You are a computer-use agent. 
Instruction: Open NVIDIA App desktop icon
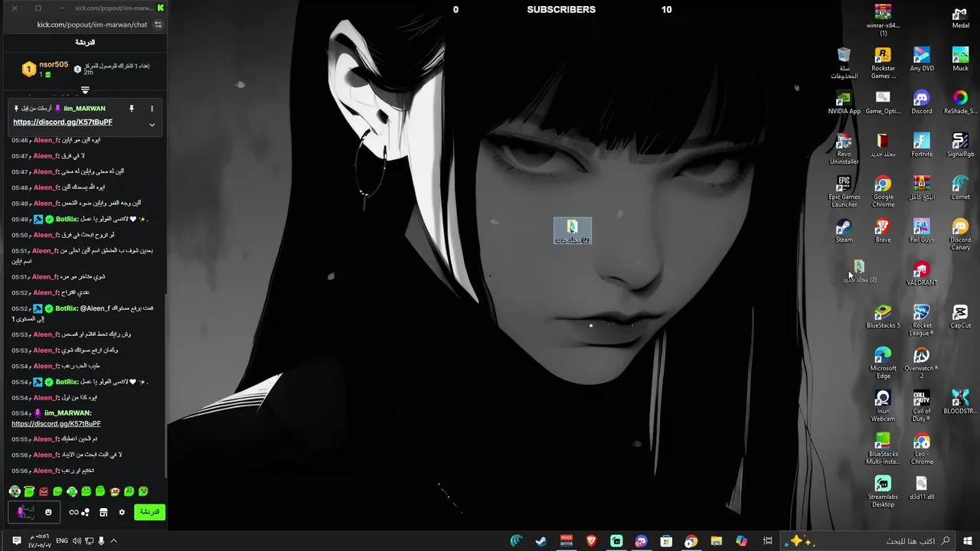click(x=844, y=103)
